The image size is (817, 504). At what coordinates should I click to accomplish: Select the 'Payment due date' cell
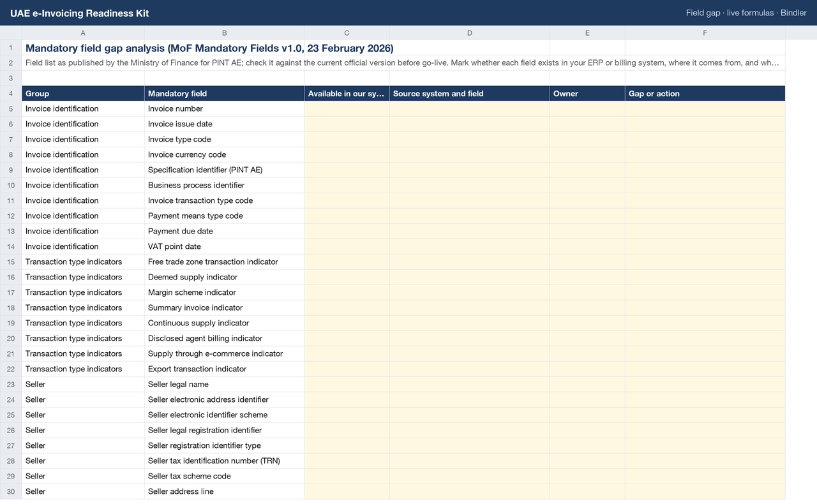pyautogui.click(x=224, y=231)
